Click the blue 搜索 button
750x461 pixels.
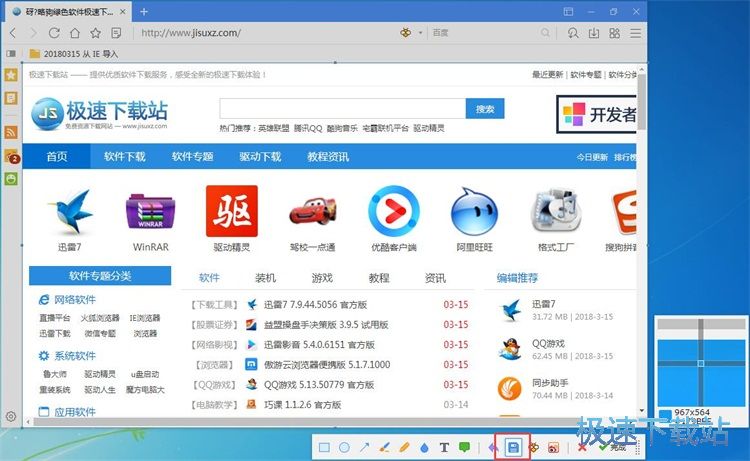point(485,109)
